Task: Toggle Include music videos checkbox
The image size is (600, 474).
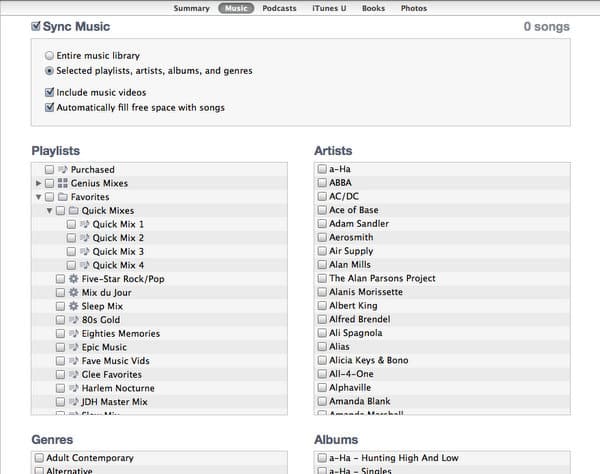Action: tap(49, 92)
